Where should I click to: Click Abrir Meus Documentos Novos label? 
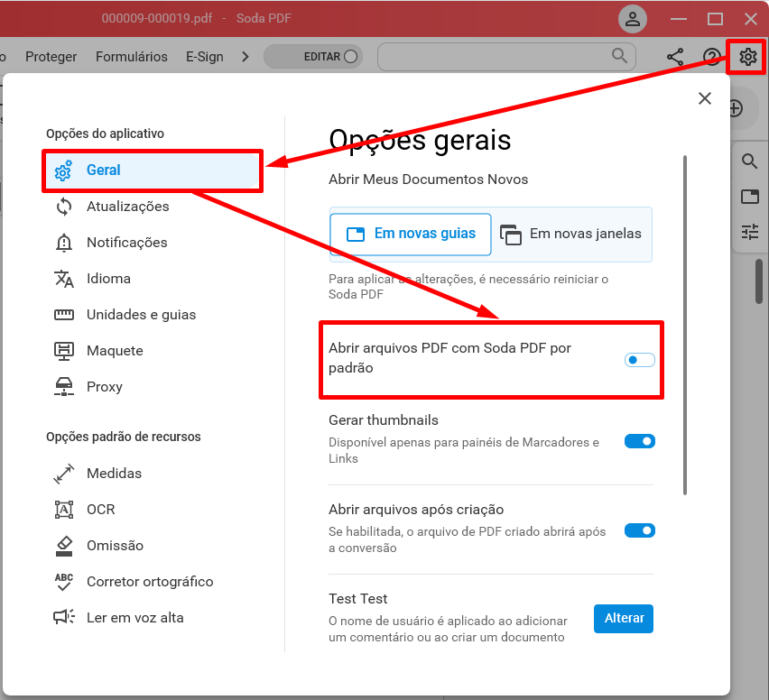pyautogui.click(x=428, y=180)
